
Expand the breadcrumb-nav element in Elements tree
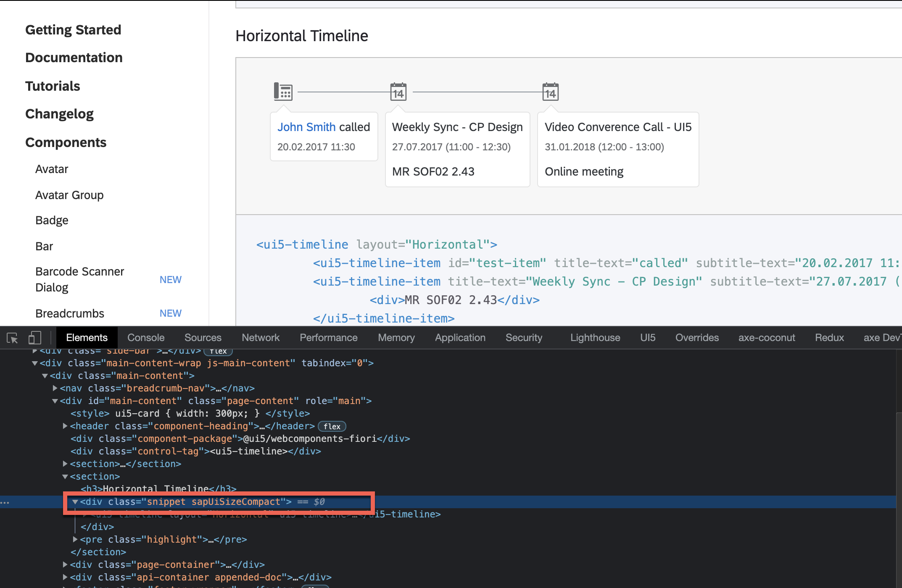tap(55, 388)
